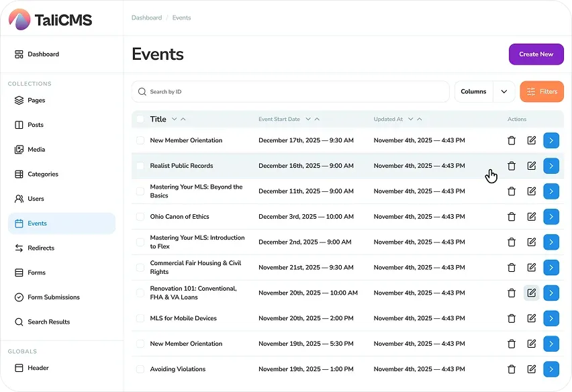
Task: Open the Redirects collection
Action: [62, 248]
